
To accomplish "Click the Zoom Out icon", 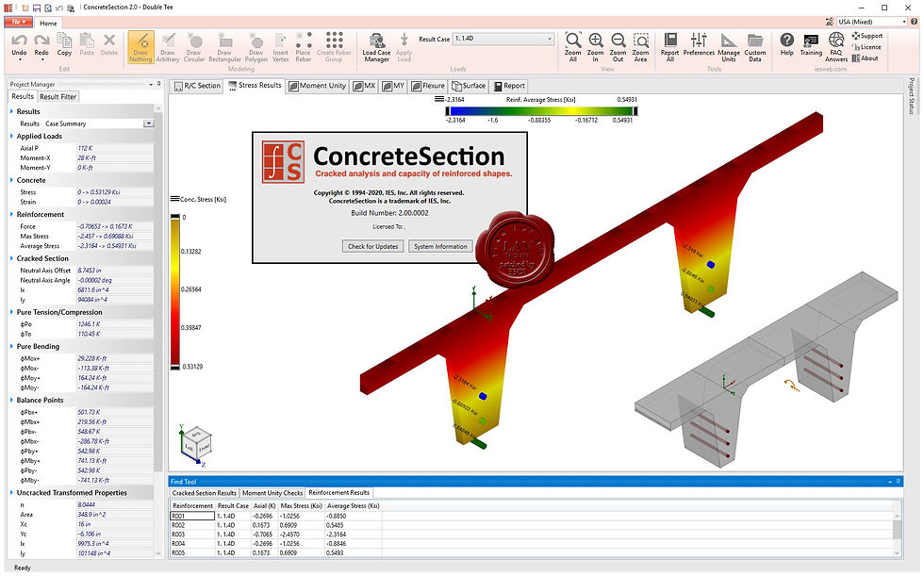I will [618, 47].
